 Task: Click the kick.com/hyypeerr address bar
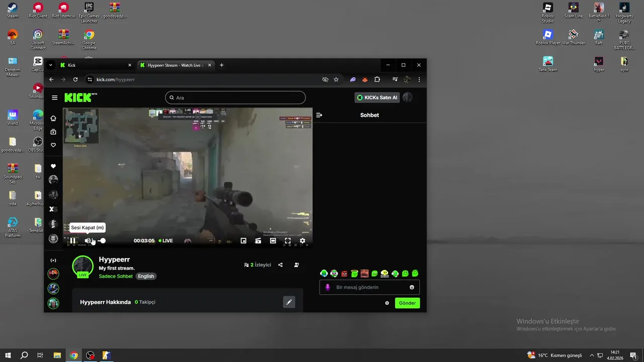click(201, 79)
